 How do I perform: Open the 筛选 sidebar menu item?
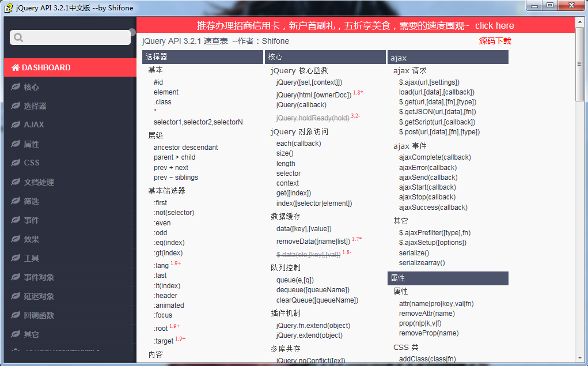click(x=32, y=201)
